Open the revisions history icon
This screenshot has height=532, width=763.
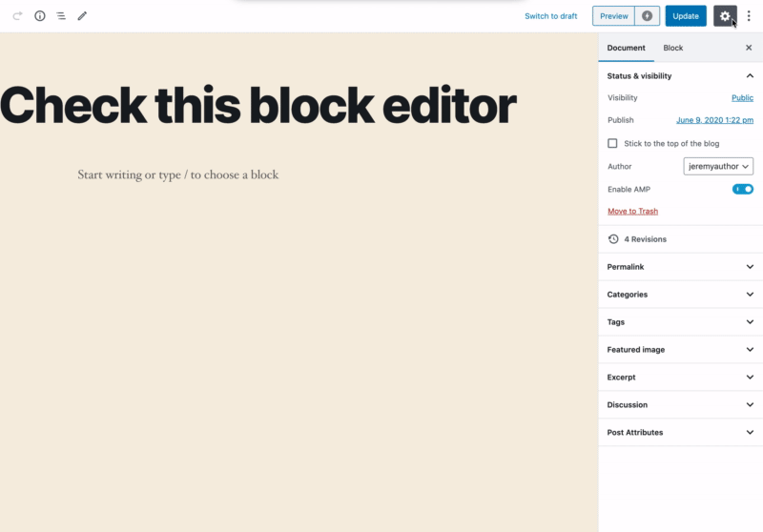coord(613,239)
